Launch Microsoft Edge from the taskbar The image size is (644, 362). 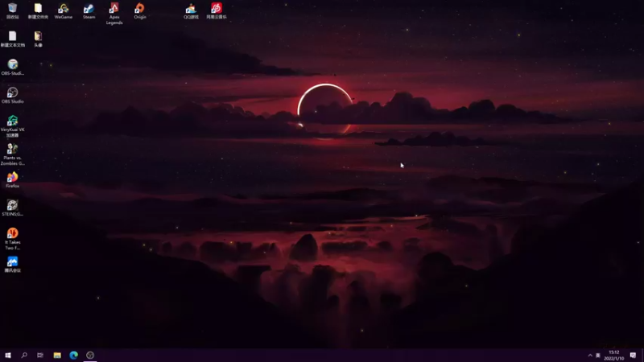73,355
